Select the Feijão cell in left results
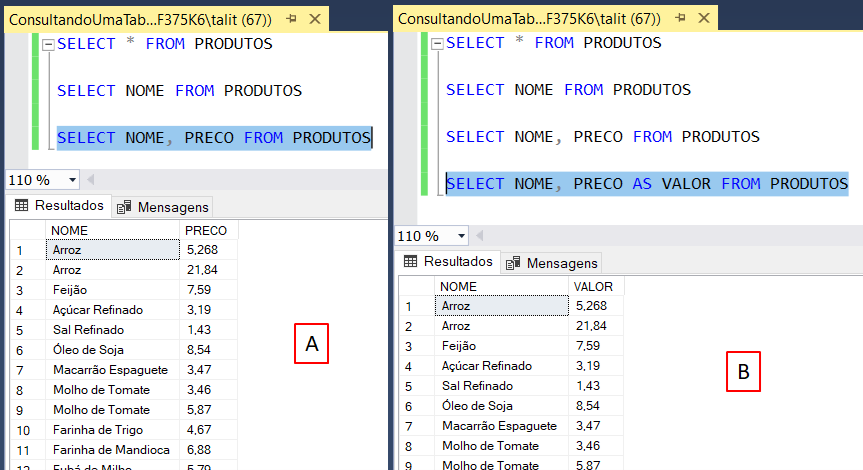This screenshot has height=470, width=863. tap(113, 289)
